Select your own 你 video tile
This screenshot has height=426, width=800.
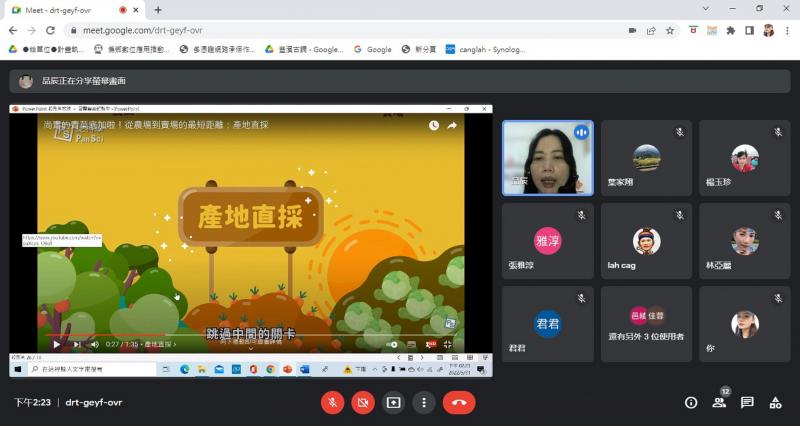pos(745,324)
